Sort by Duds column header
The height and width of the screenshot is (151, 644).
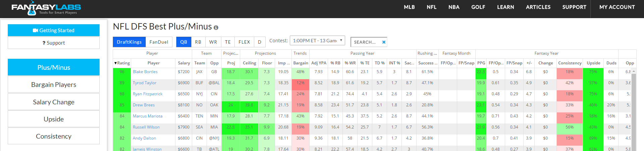point(611,63)
